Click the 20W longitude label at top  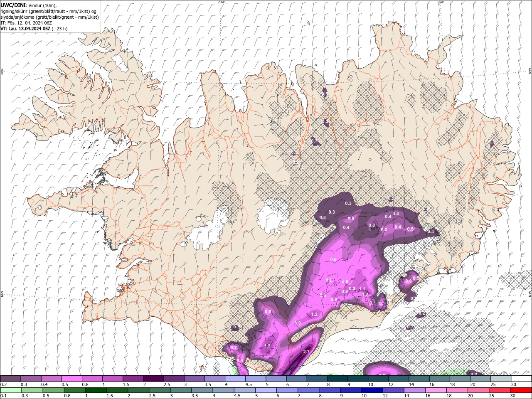point(221,2)
